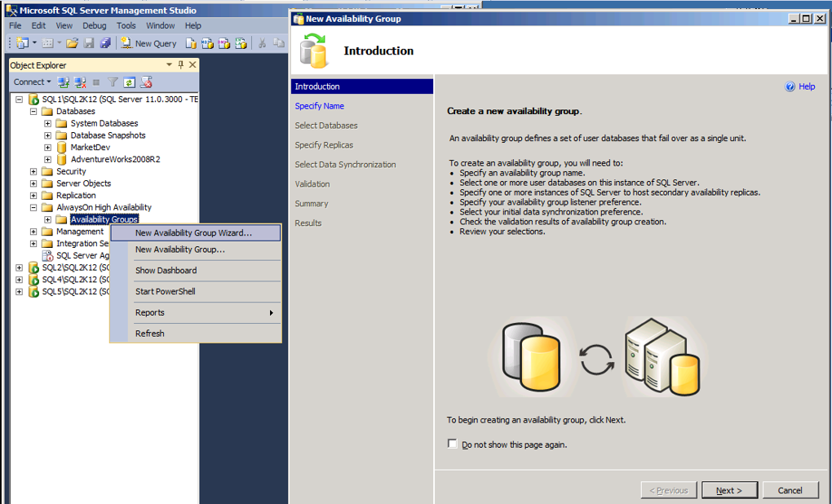Expand the AdventureWorks2008R2 database
The width and height of the screenshot is (832, 504).
[x=48, y=159]
